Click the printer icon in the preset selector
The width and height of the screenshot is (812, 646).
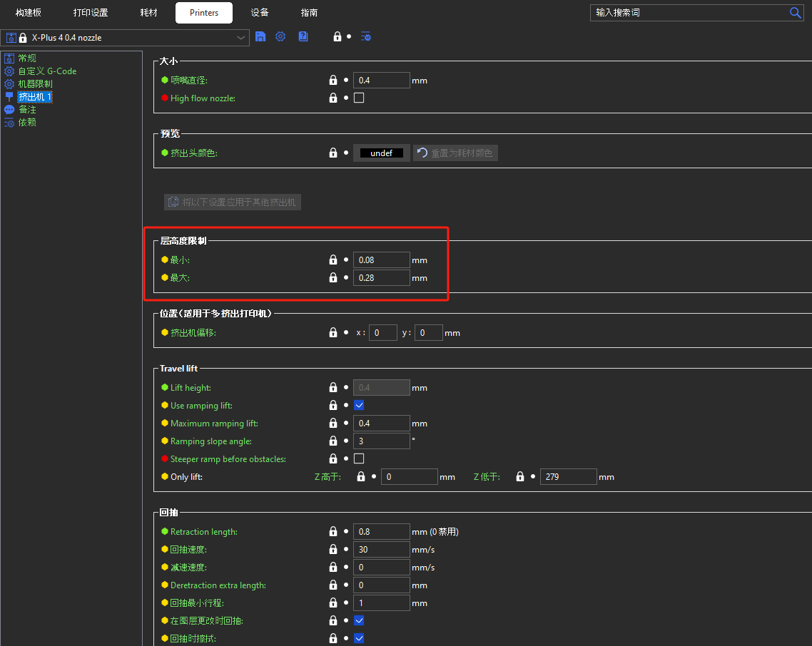[x=11, y=38]
